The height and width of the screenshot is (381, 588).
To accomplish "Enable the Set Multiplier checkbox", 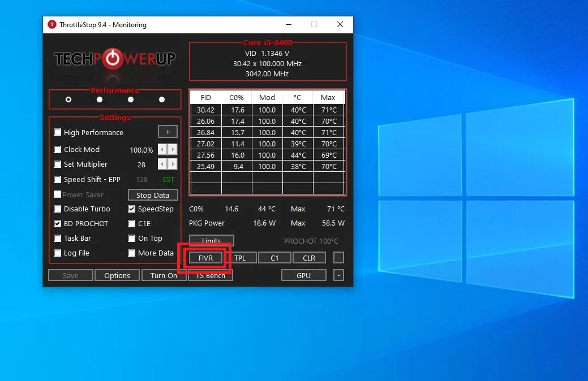I will point(57,164).
